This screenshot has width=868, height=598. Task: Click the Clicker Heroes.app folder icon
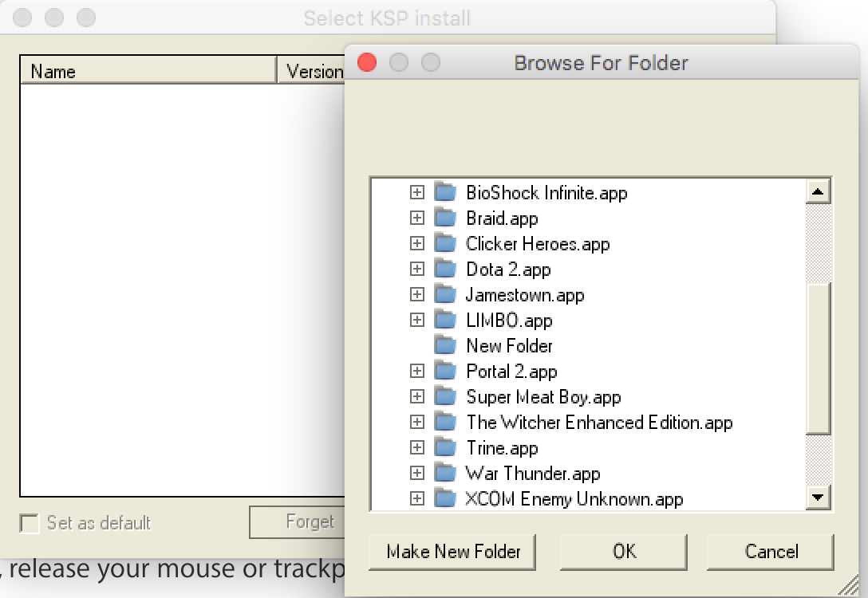445,243
